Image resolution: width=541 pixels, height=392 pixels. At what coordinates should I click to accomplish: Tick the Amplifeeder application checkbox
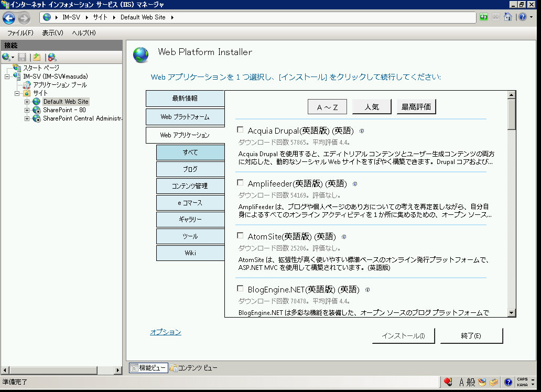[x=241, y=183]
